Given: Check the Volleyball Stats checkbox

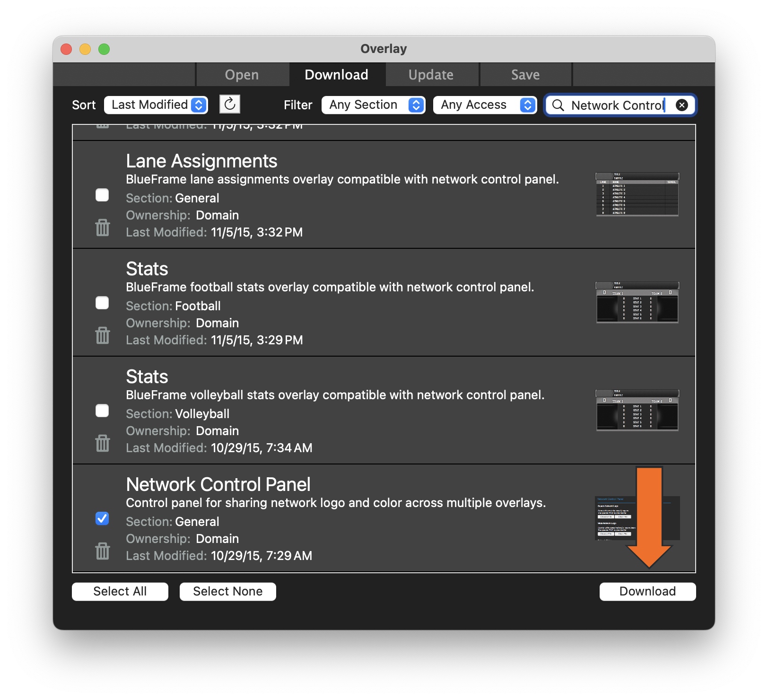Looking at the screenshot, I should click(102, 411).
